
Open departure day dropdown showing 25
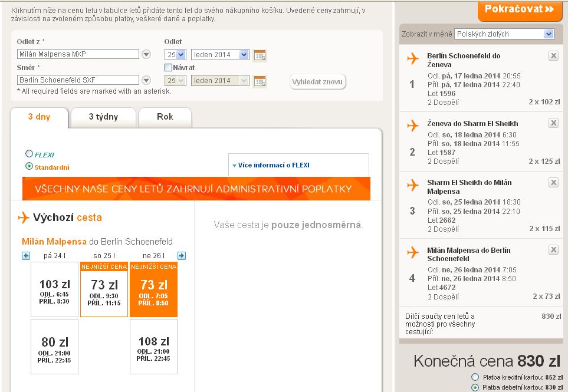pos(175,55)
